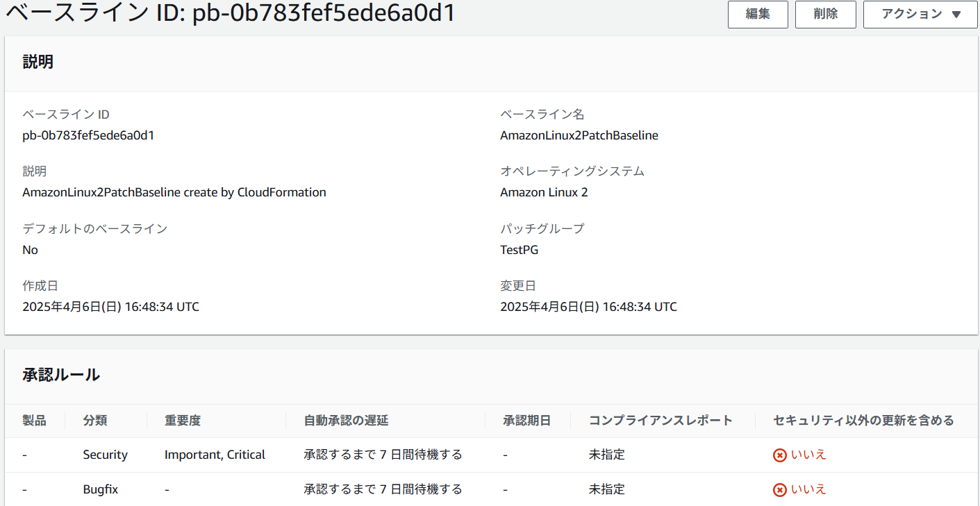Click the コンプライアンスレポート column header

point(661,420)
